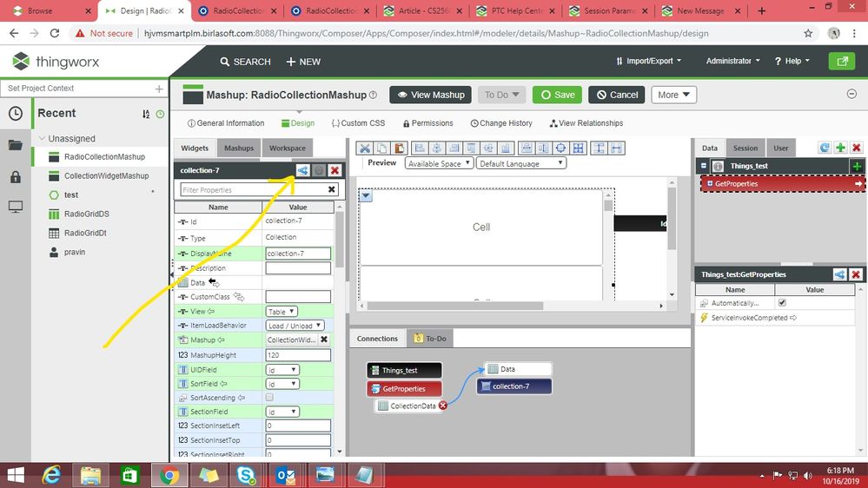Add a project context with plus icon
Viewport: 868px width, 488px height.
pyautogui.click(x=159, y=89)
